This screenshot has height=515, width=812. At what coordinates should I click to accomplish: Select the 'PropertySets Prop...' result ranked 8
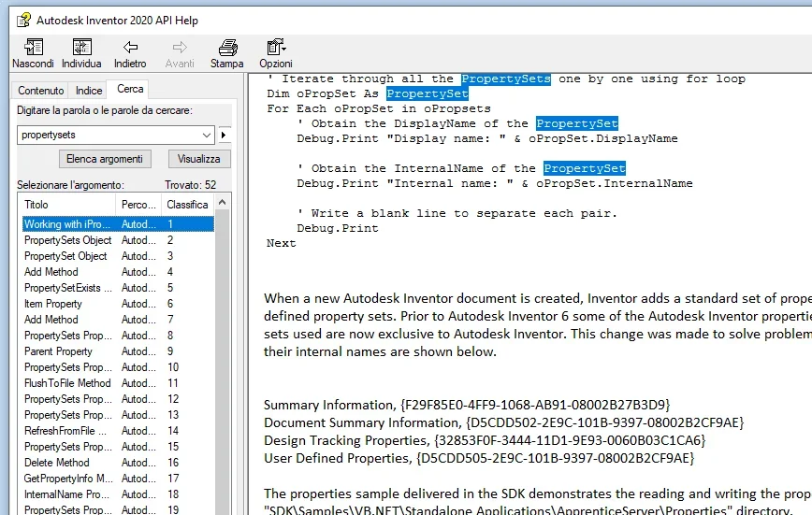(118, 336)
